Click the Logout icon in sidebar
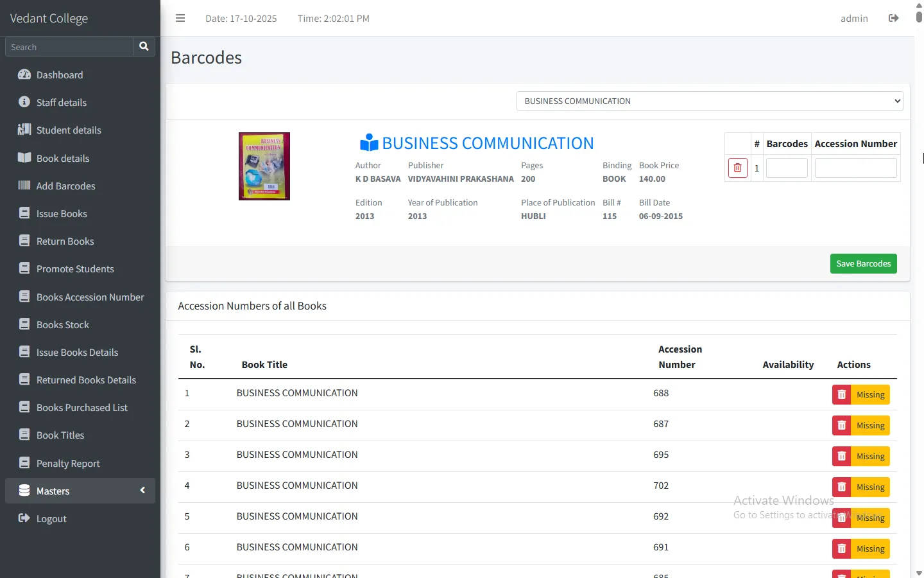Screen dimensions: 924x578 (24, 518)
